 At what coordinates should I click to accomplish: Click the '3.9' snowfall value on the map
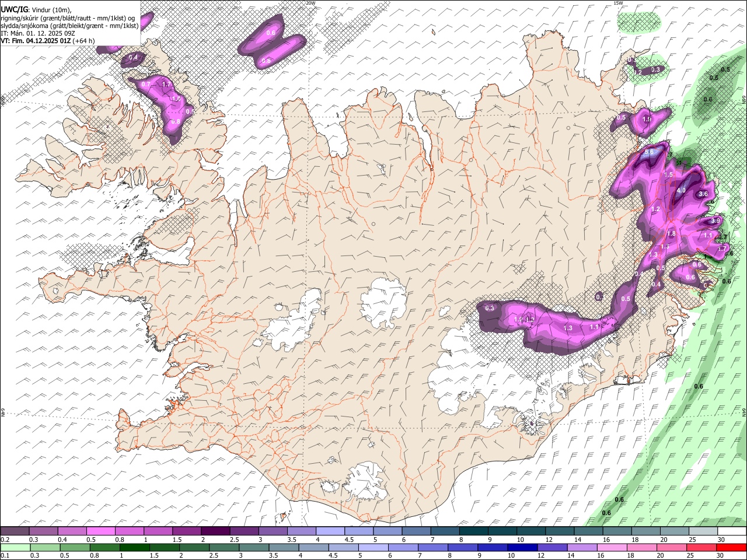[716, 220]
